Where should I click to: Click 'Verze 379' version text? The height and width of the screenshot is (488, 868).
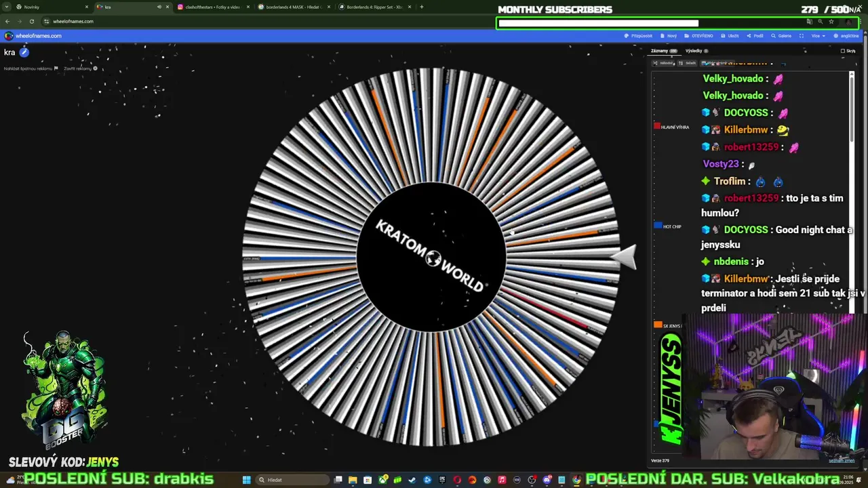[660, 460]
